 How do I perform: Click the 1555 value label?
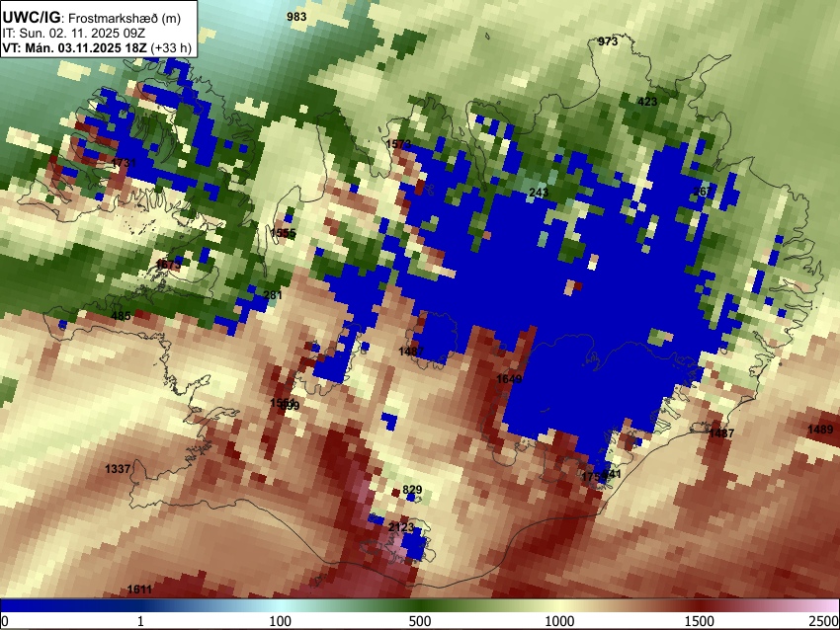[283, 233]
